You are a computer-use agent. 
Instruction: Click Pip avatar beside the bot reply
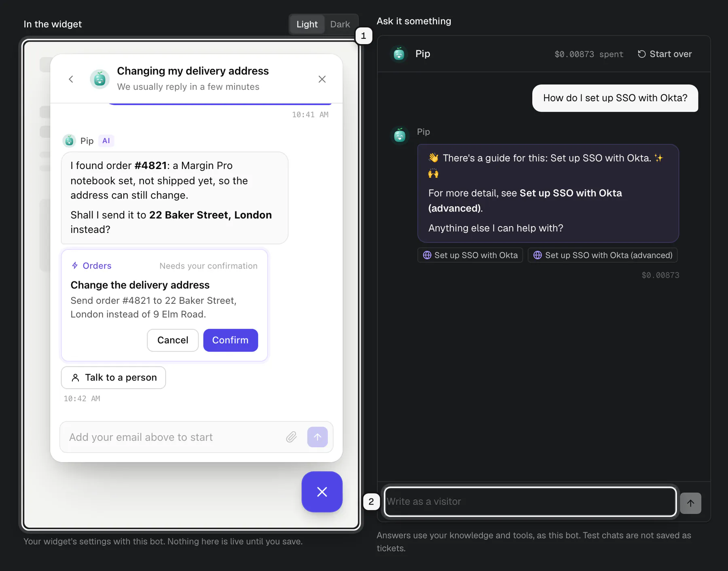400,135
